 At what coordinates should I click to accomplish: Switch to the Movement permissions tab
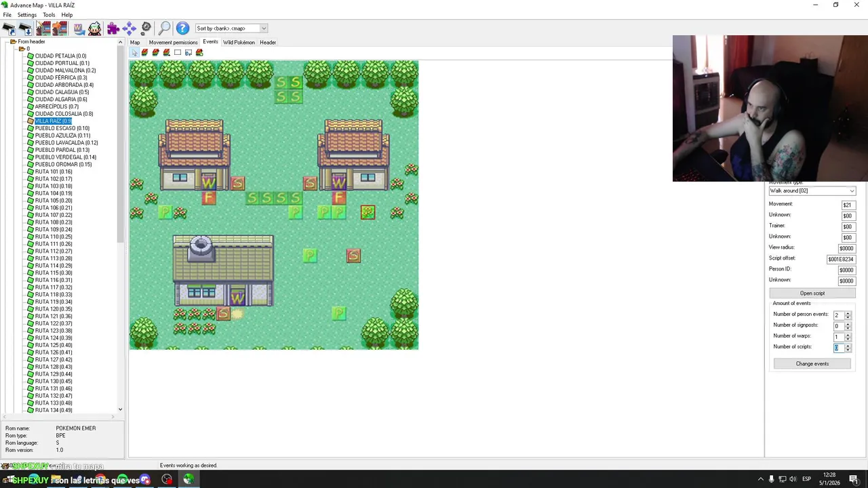coord(173,43)
